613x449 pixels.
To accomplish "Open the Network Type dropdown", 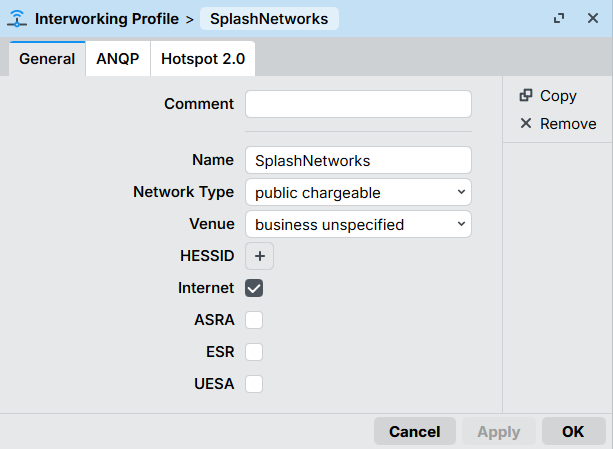I will click(x=358, y=192).
